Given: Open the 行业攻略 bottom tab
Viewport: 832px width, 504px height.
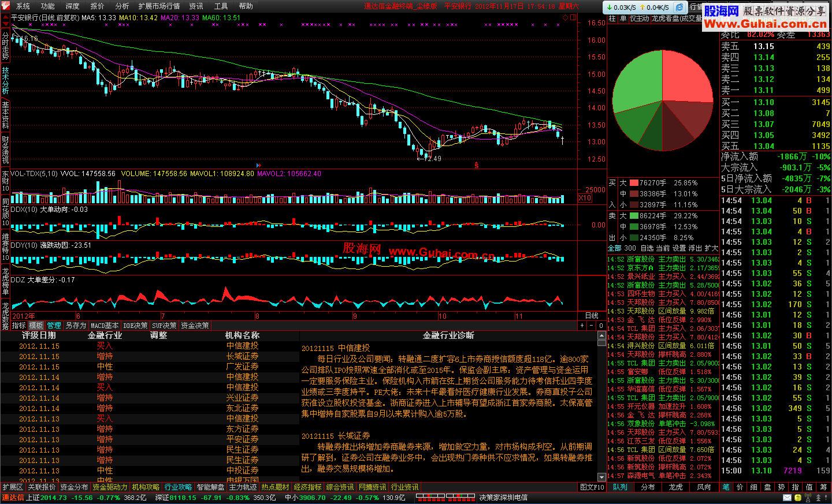Looking at the screenshot, I should (x=178, y=487).
